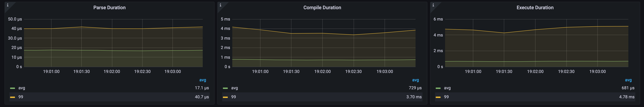
Task: Click the 4.78 ms value in Execute Duration legend
Action: pyautogui.click(x=626, y=97)
